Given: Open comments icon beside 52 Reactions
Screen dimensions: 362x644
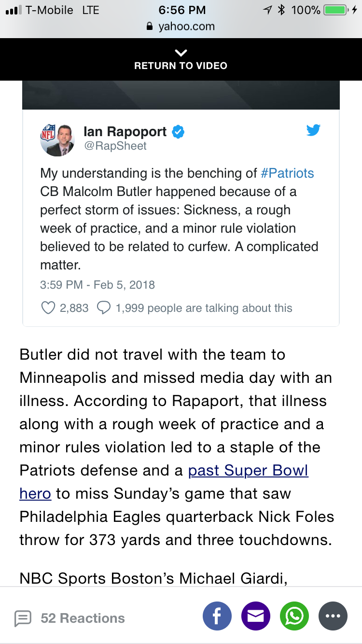Looking at the screenshot, I should click(x=23, y=618).
